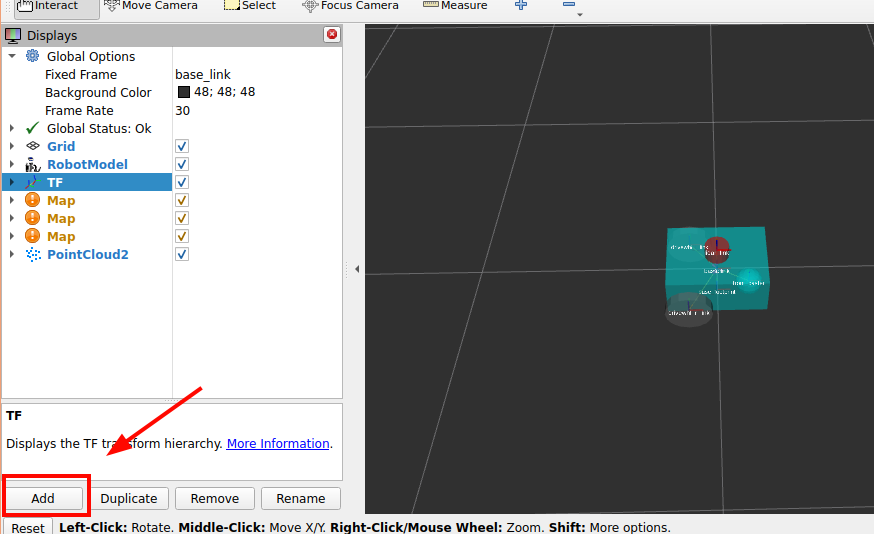Select the PointCloud2 display item
The height and width of the screenshot is (534, 874).
coord(87,254)
